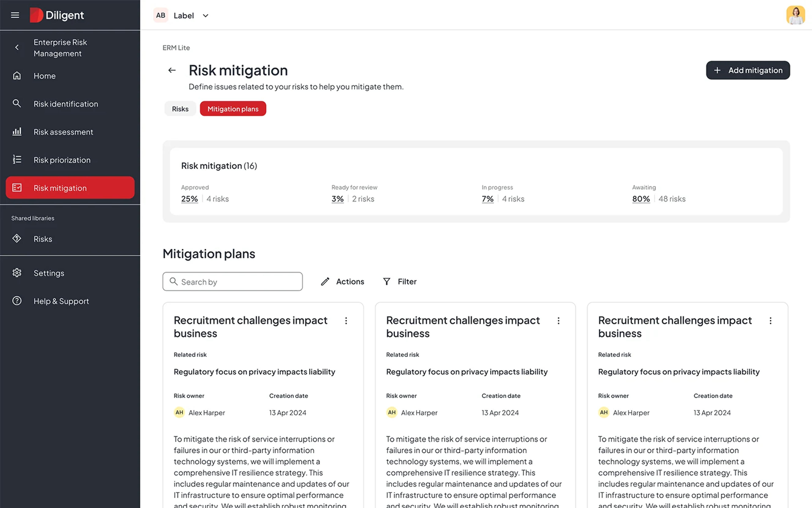Click the AB avatar badge
Screen dimensions: 812x508
161,15
